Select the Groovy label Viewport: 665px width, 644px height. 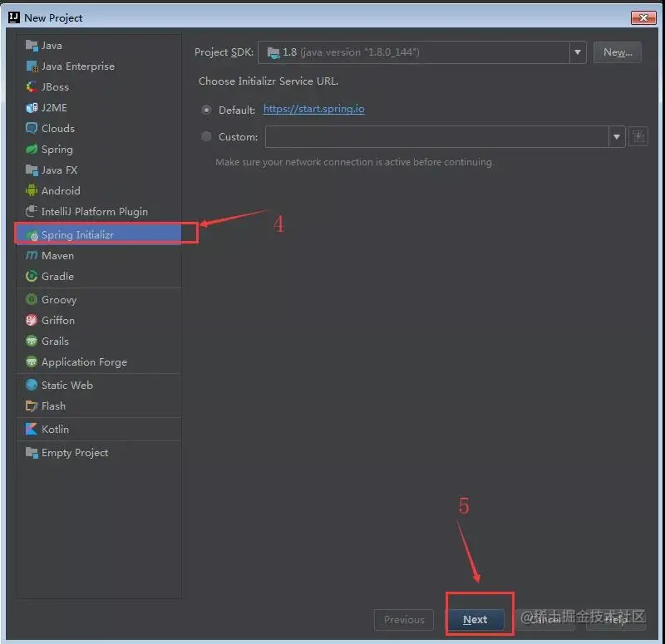click(x=59, y=300)
